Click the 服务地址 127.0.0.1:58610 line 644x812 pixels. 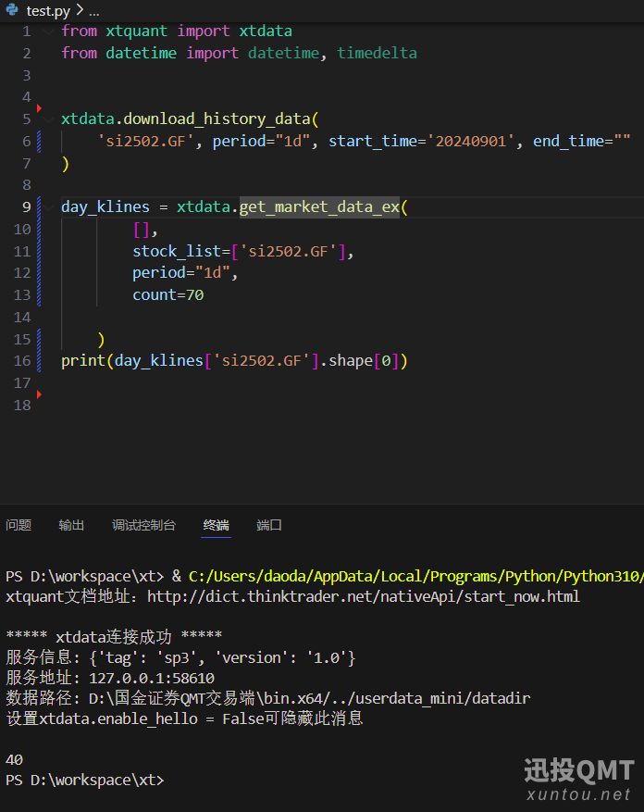point(110,678)
